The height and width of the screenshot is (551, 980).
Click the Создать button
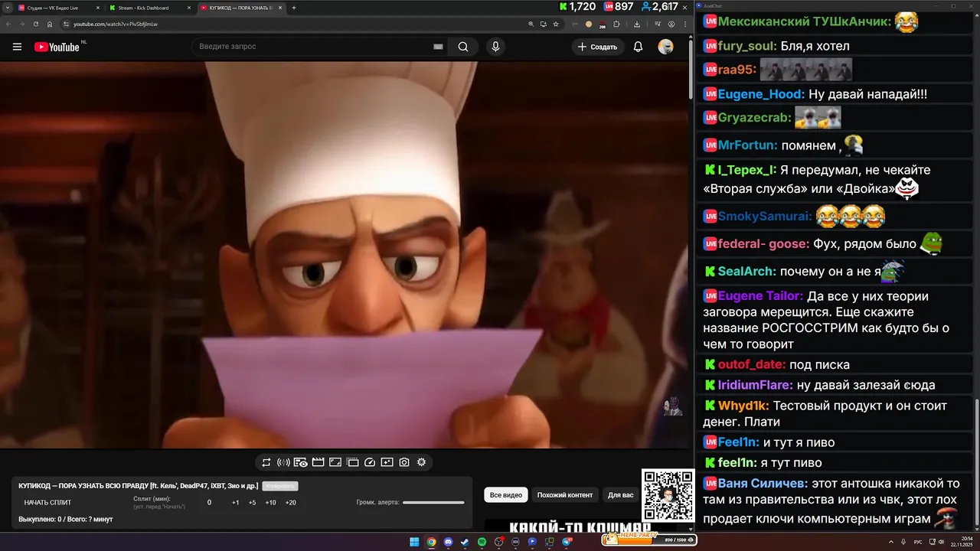pyautogui.click(x=598, y=47)
